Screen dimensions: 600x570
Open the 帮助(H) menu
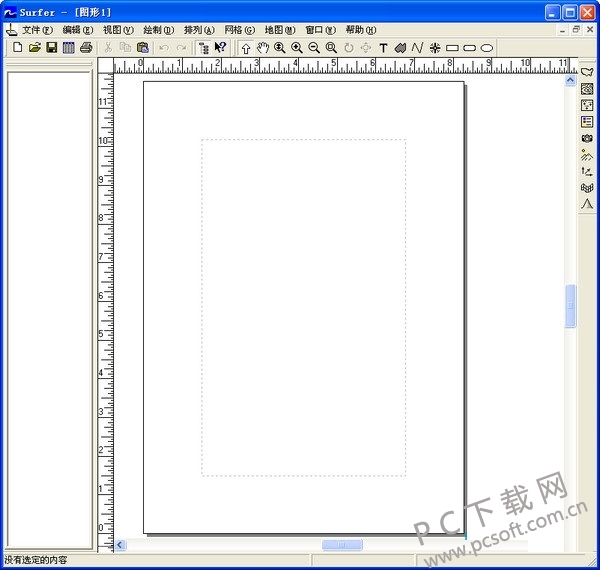pos(361,30)
